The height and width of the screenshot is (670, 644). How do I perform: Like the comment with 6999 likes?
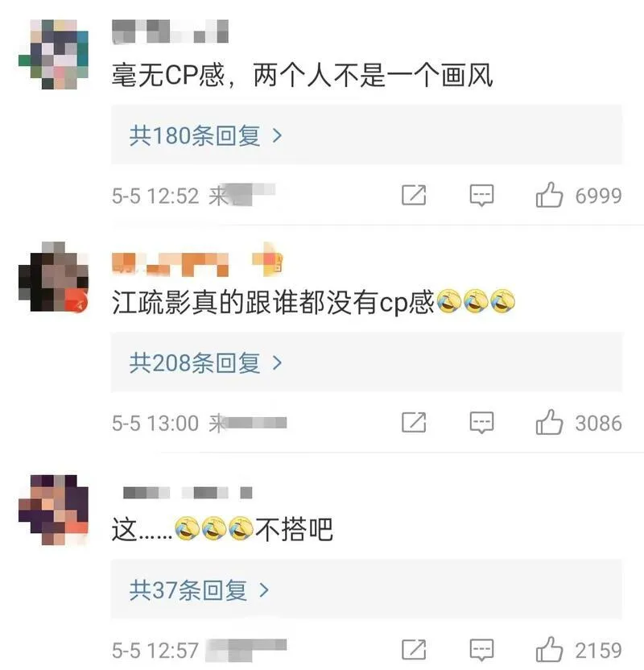[x=549, y=195]
